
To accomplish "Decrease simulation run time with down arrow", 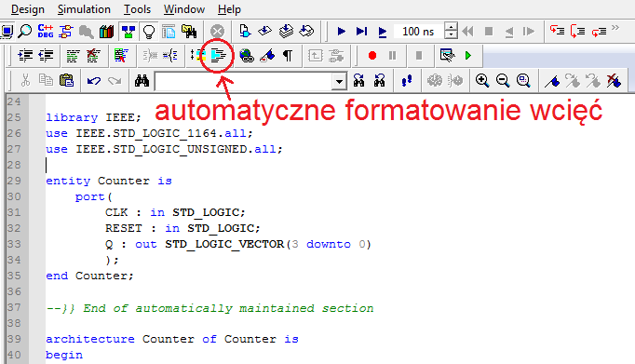I will point(451,35).
